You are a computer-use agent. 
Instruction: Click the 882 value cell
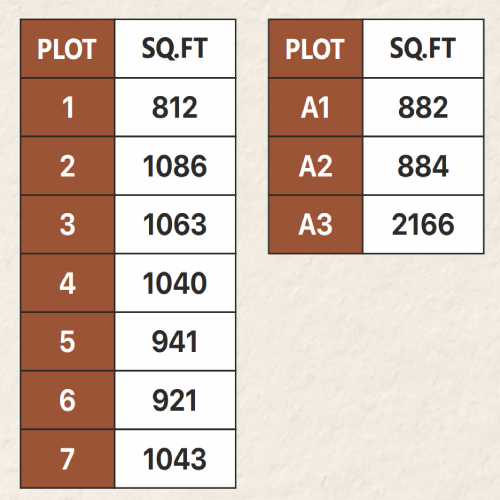pos(423,107)
